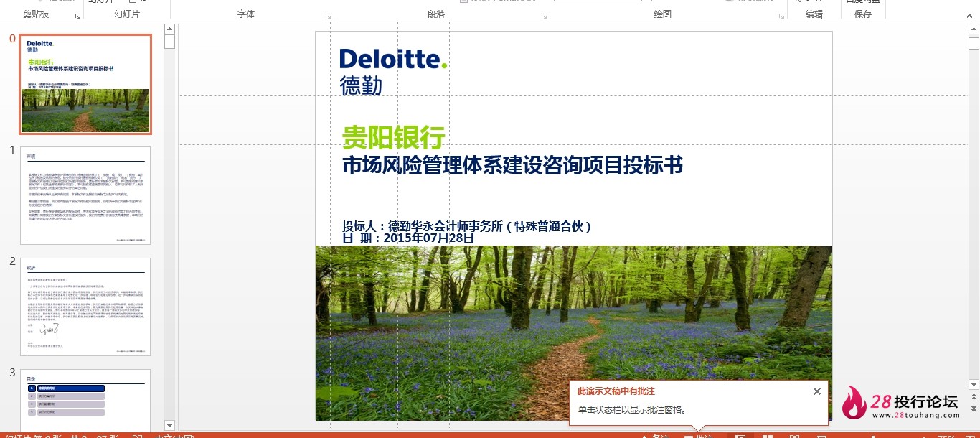The image size is (980, 438).
Task: Open the 剪贴板 clipboard pane launcher
Action: (77, 15)
